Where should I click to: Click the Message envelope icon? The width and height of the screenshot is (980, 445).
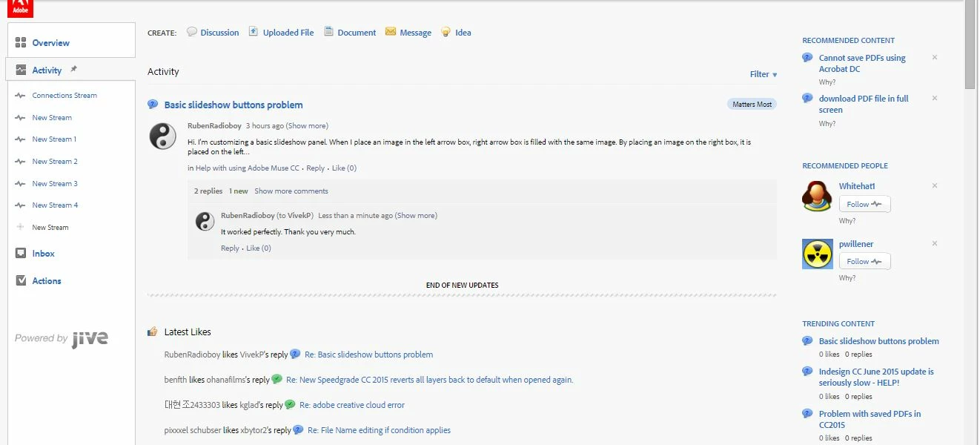pos(391,32)
